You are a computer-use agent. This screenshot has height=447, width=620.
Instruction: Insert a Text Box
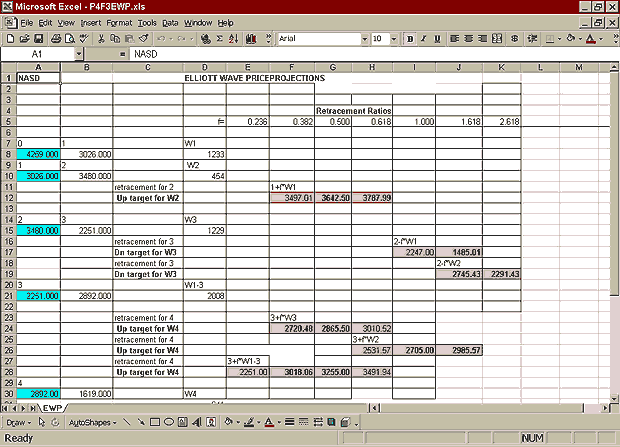tap(183, 422)
